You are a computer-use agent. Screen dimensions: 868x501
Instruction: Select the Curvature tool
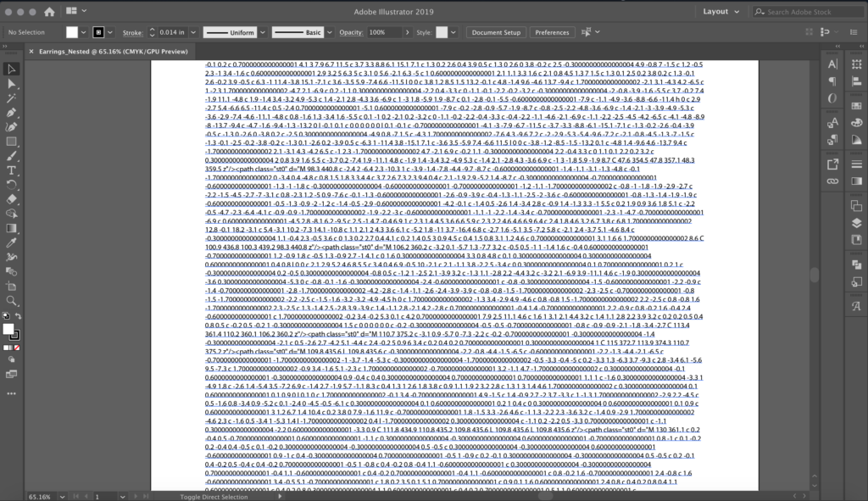coord(11,127)
